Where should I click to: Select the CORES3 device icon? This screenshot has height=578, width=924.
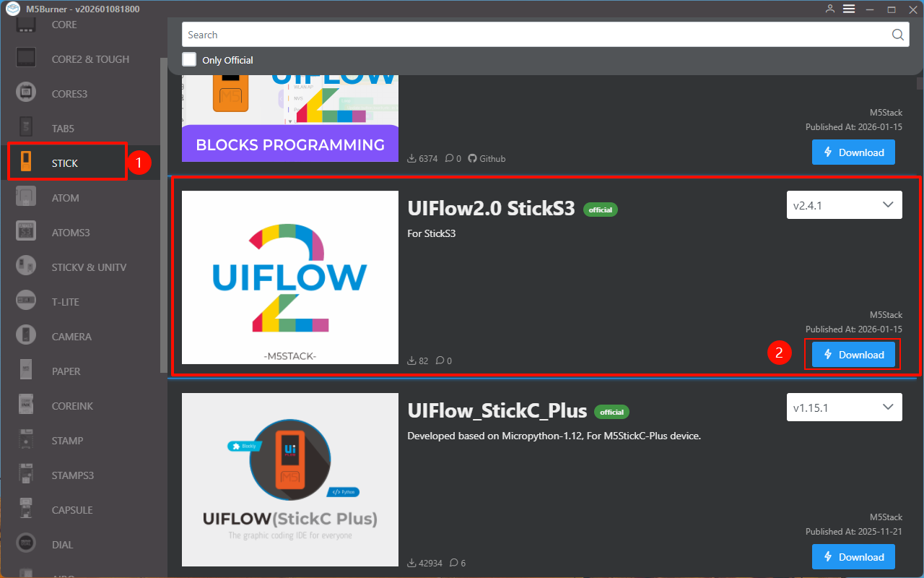pyautogui.click(x=26, y=94)
